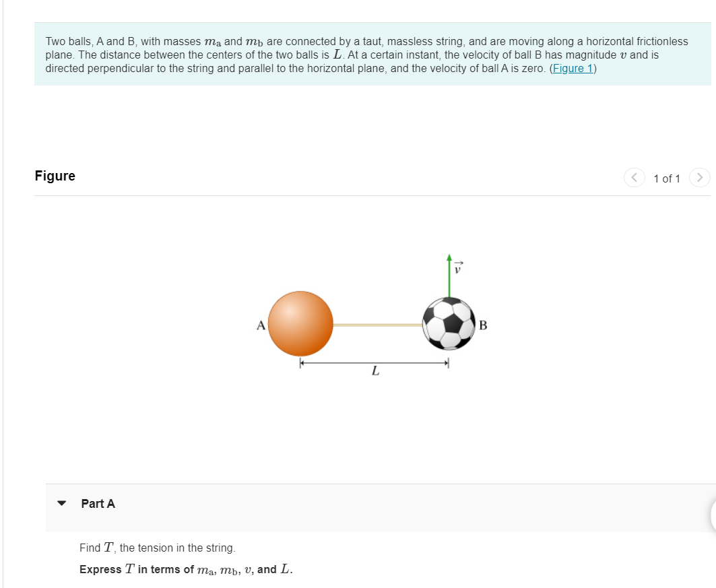The height and width of the screenshot is (588, 716).
Task: Click the next figure arrow icon
Action: tap(700, 178)
